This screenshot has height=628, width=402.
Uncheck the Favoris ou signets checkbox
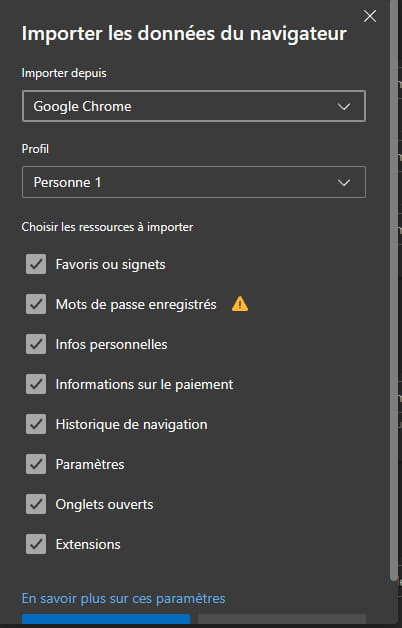coord(36,264)
